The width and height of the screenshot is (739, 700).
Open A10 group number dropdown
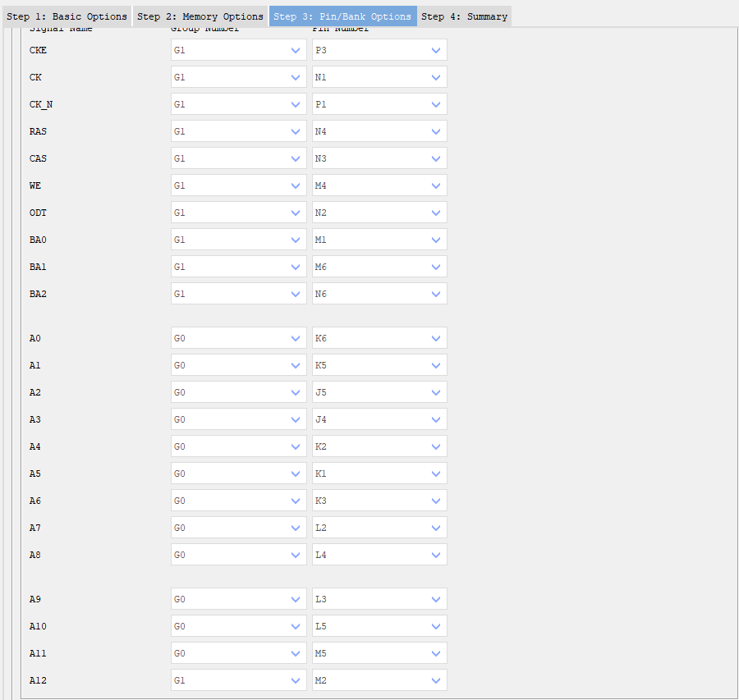[x=238, y=626]
